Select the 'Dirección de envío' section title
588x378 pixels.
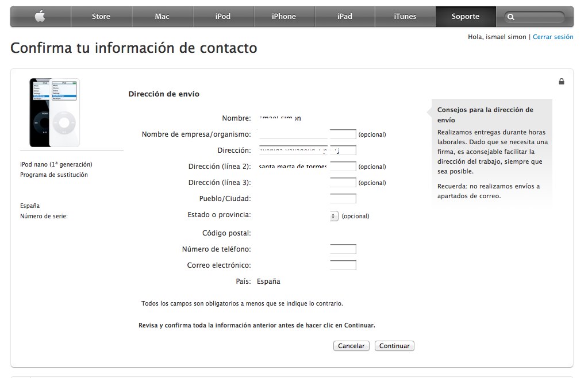tap(164, 94)
